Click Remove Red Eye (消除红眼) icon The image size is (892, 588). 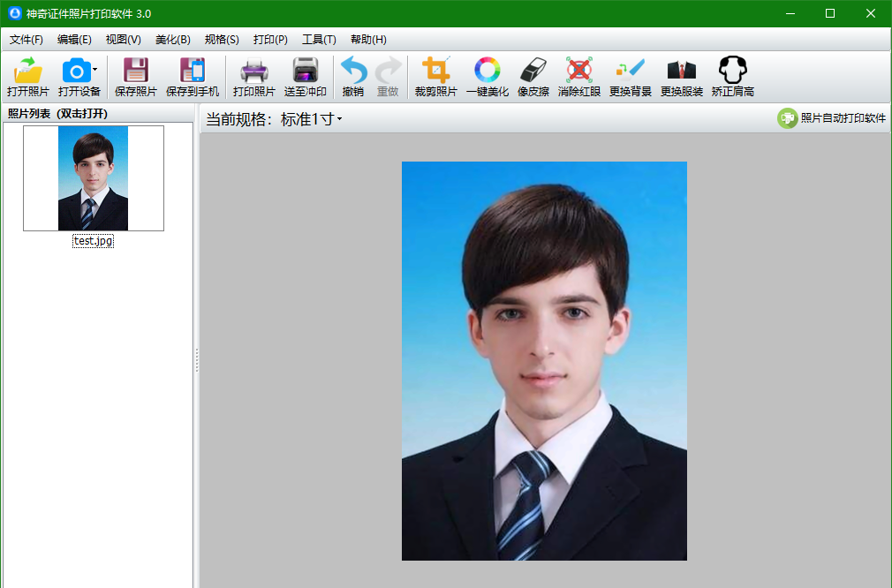(578, 71)
